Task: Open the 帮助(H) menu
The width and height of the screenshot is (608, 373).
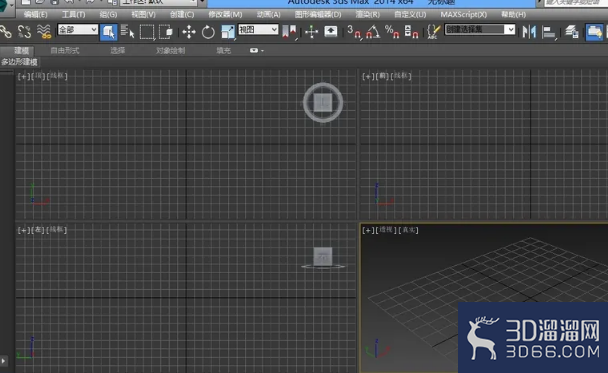Action: (x=513, y=15)
